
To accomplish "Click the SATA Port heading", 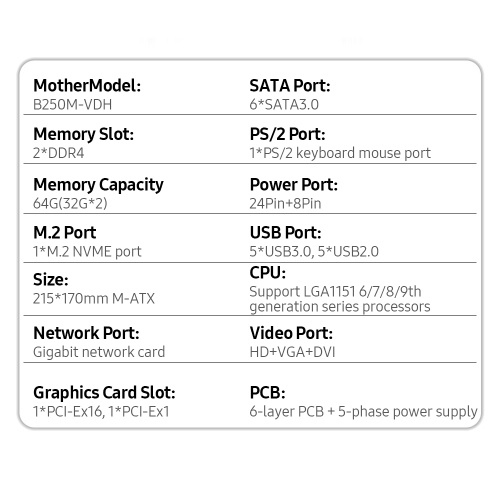I will pos(290,86).
